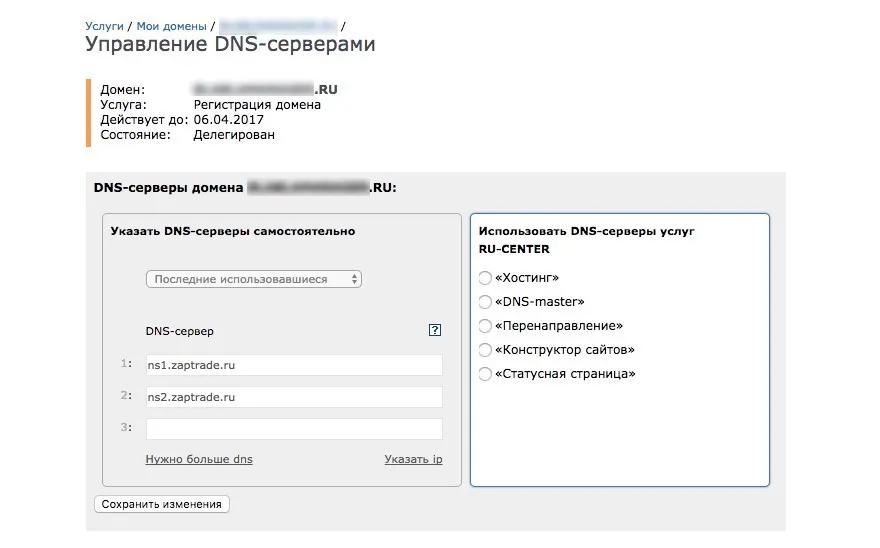Select the «DNS-master» radio option
Image resolution: width=880 pixels, height=548 pixels.
(x=485, y=302)
